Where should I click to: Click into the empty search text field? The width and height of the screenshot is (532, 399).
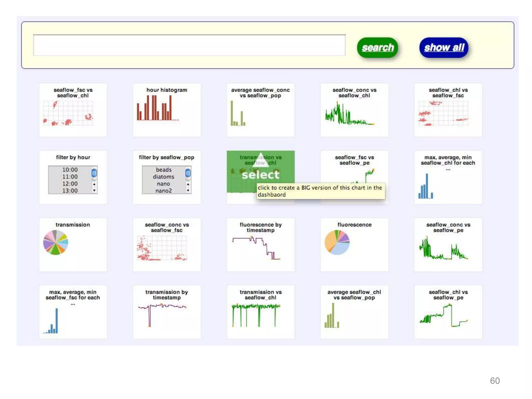pyautogui.click(x=189, y=45)
